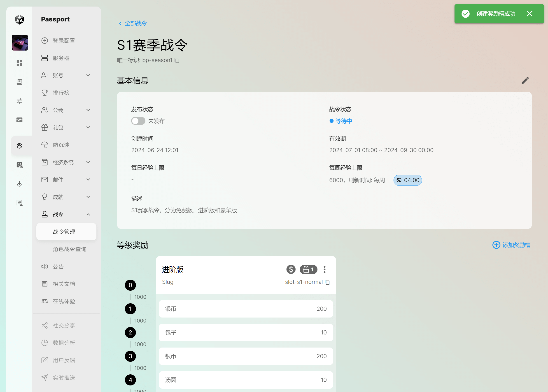This screenshot has height=392, width=548.
Task: Open 角色战令查询 submenu item
Action: coord(69,249)
